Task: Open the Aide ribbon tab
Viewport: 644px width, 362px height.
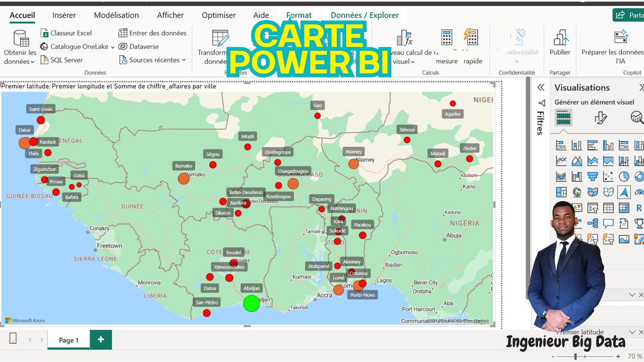Action: 261,15
